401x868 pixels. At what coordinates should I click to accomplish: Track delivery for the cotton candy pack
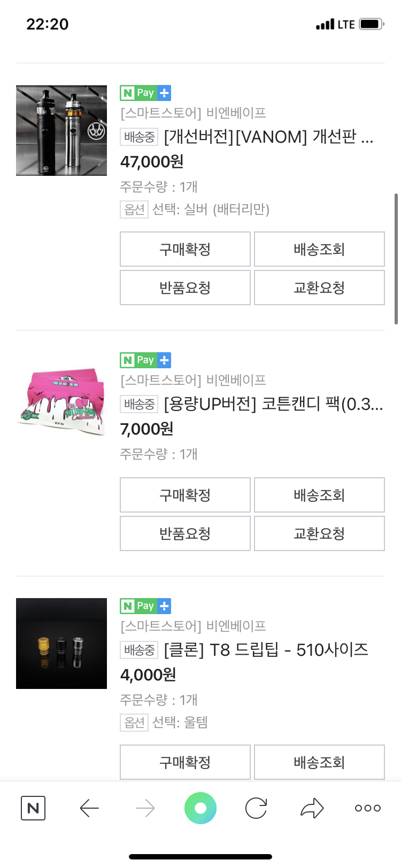coord(319,495)
